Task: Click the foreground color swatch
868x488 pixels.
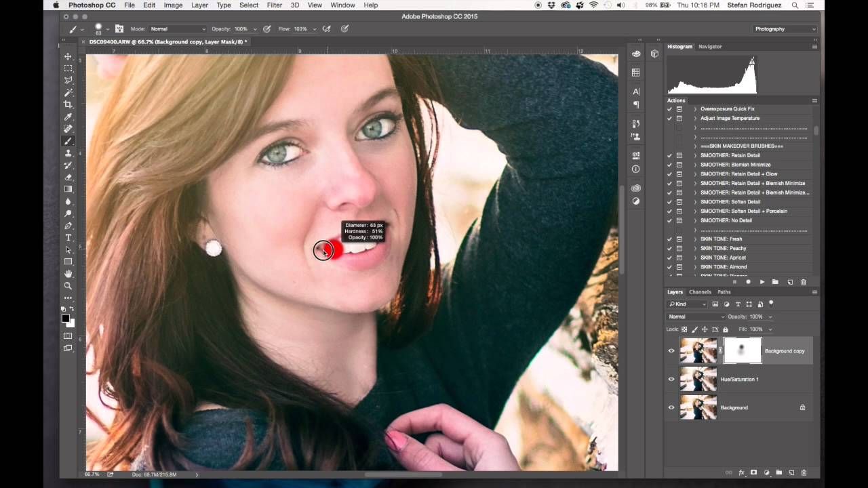Action: [66, 319]
